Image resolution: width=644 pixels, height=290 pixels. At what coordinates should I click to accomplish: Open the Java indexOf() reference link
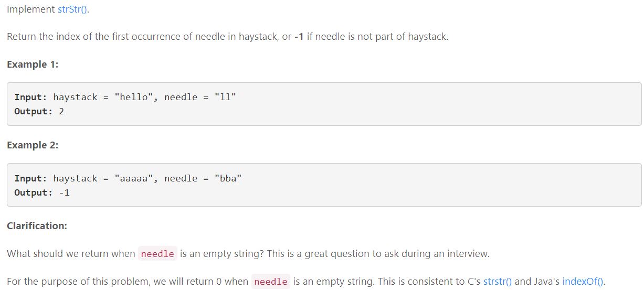583,281
